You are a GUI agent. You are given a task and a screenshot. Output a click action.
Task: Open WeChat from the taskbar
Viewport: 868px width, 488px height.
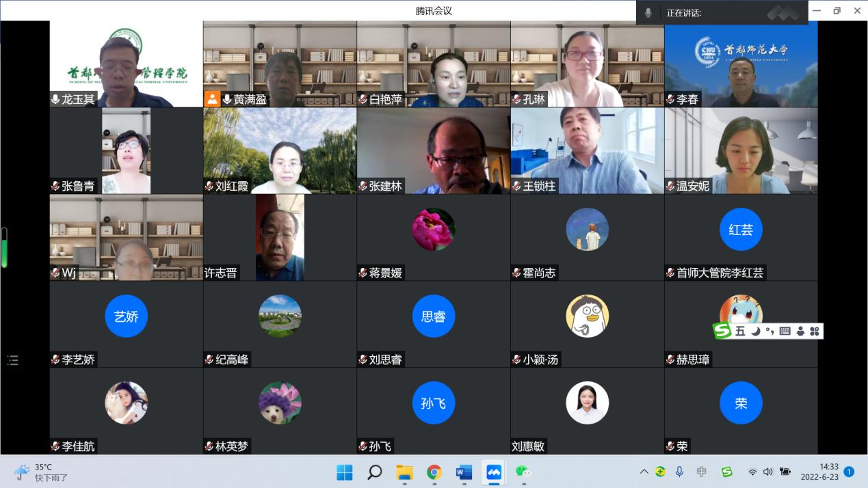(x=523, y=472)
